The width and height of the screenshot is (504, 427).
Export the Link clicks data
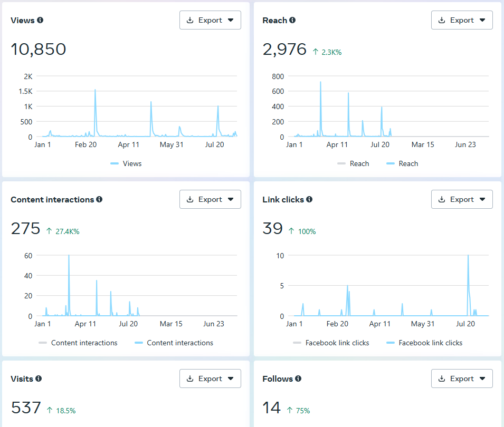[x=462, y=199]
